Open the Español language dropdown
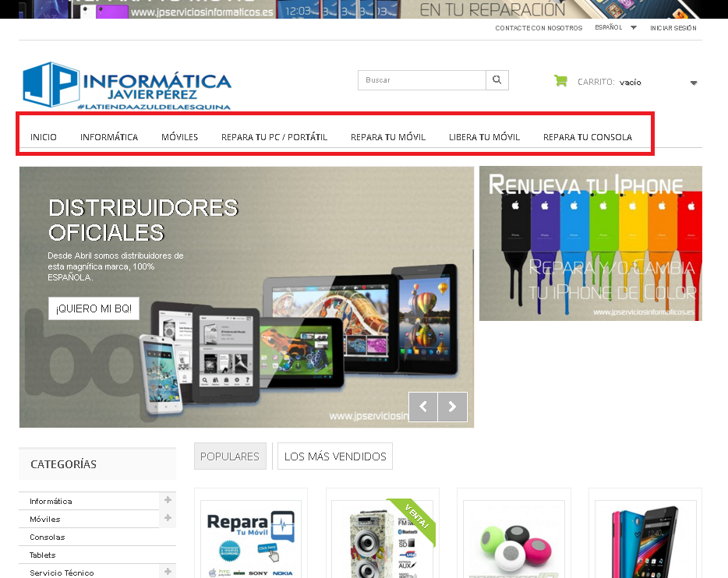 [616, 28]
